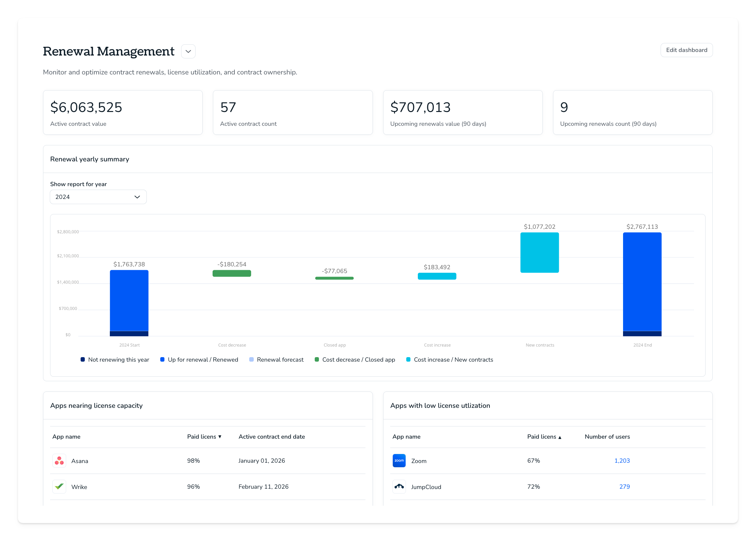Viewport: 756px width, 541px height.
Task: Toggle 'Renewal forecast' legend swatch
Action: click(x=251, y=359)
